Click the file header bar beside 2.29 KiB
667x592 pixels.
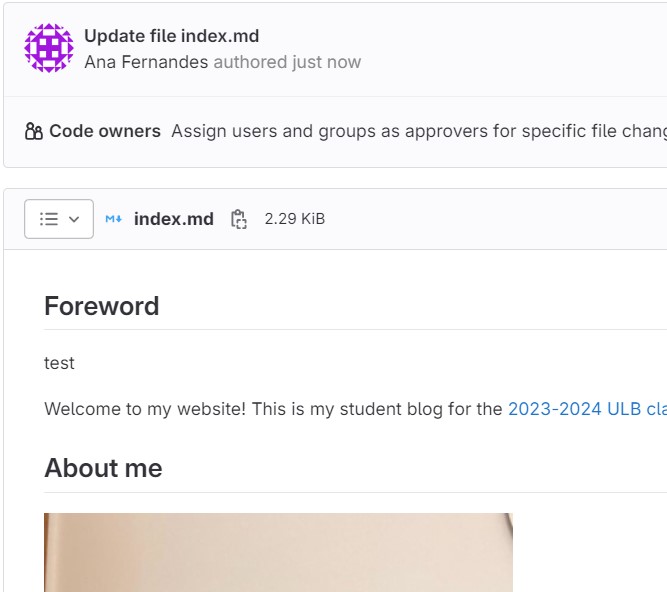pyautogui.click(x=493, y=219)
